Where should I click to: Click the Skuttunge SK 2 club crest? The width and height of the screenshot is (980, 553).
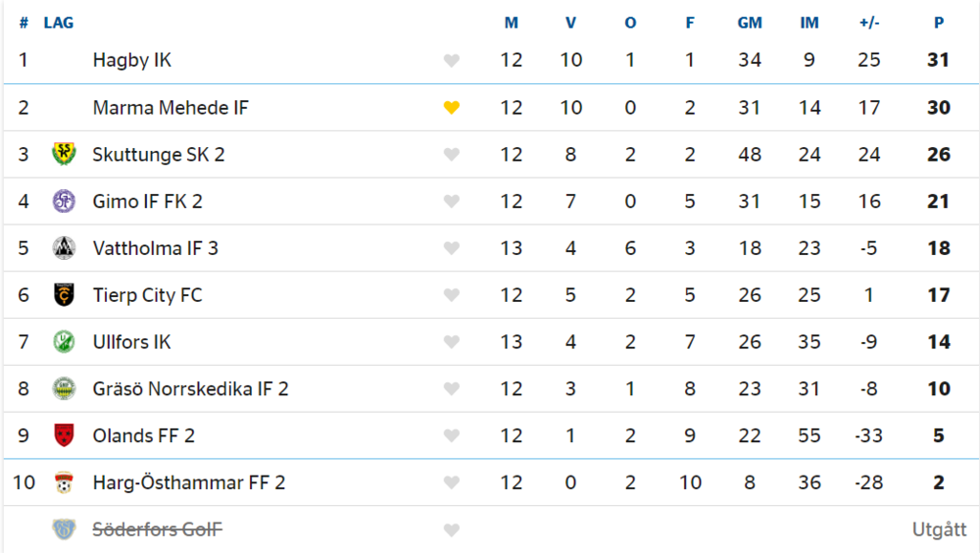point(64,154)
